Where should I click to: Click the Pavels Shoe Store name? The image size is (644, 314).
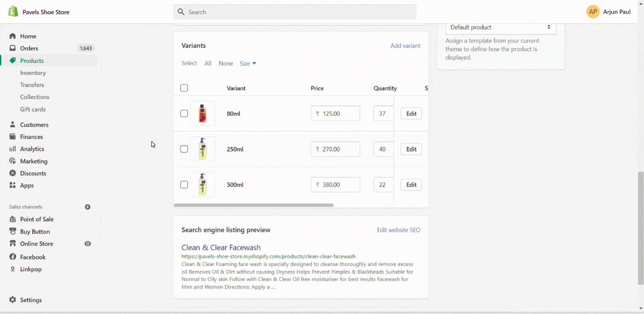click(x=46, y=12)
